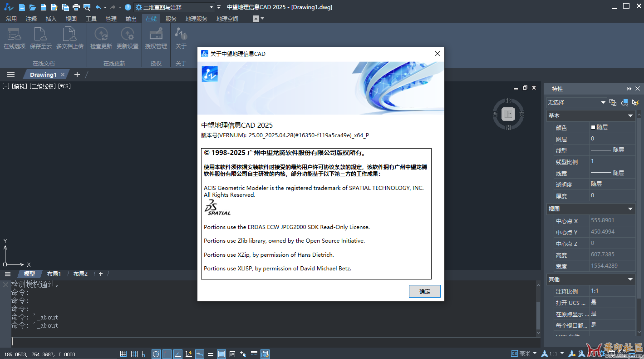This screenshot has height=359, width=644.
Task: Open the customize quick access toolbar arrow
Action: tap(219, 7)
